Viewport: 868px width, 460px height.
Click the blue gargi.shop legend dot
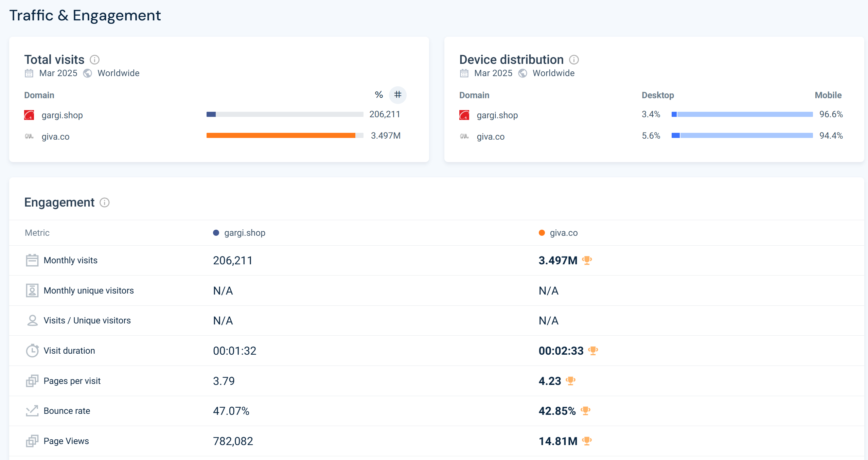[216, 233]
